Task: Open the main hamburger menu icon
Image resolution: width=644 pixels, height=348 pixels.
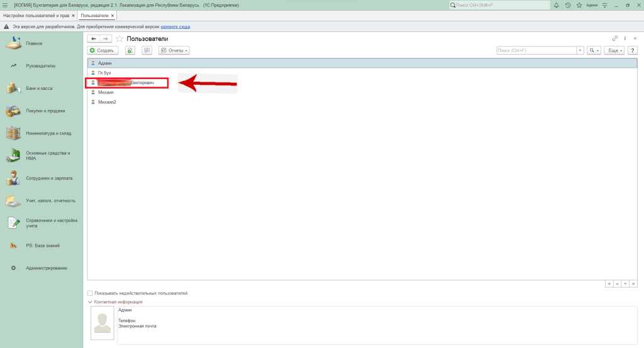Action: tap(5, 5)
